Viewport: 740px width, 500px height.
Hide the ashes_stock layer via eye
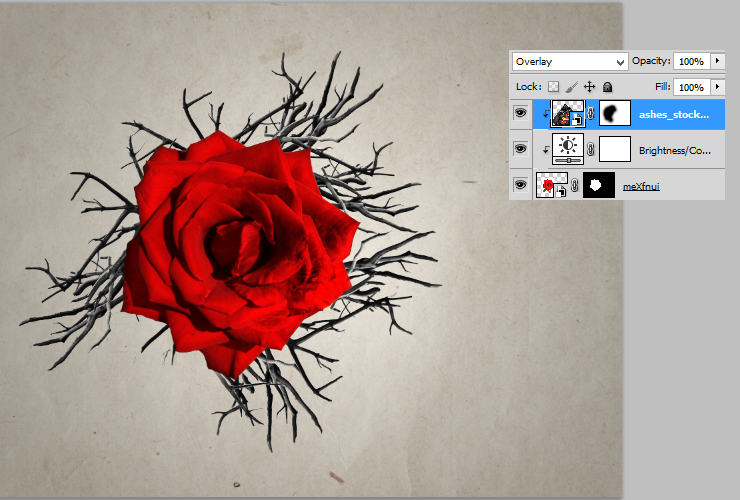coord(521,113)
